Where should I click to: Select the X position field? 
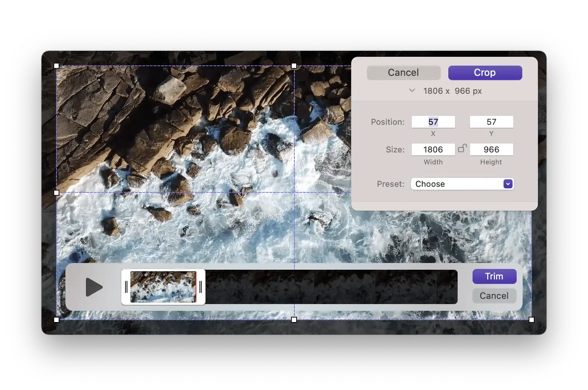433,122
